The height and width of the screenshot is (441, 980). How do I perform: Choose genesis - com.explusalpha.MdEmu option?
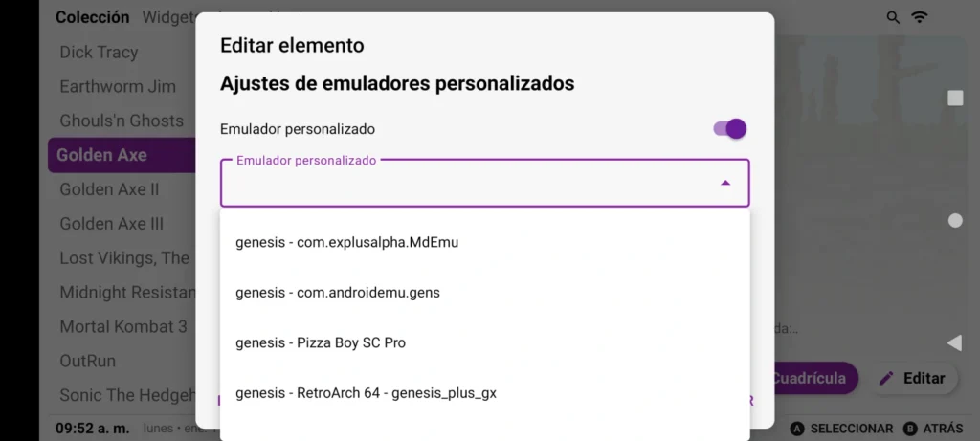pyautogui.click(x=346, y=242)
